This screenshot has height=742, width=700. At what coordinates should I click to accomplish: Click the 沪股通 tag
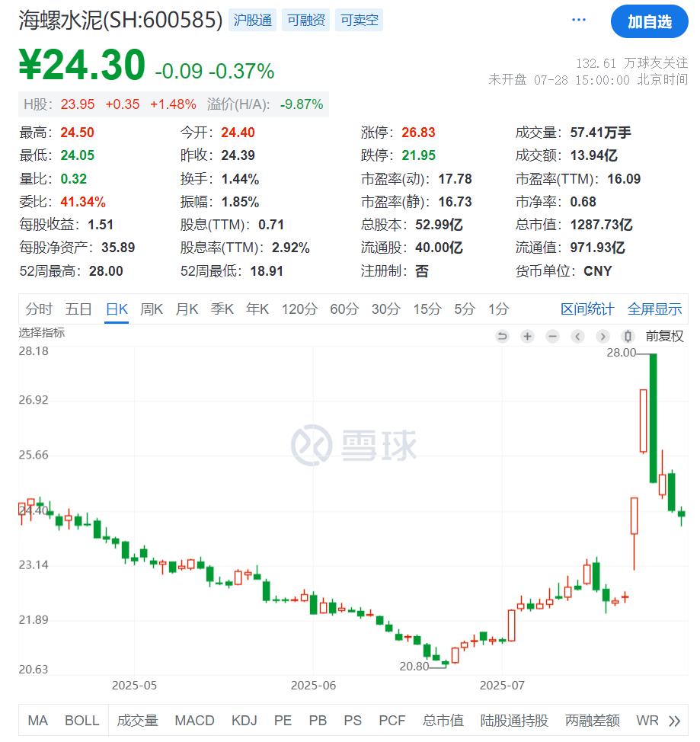tap(252, 20)
